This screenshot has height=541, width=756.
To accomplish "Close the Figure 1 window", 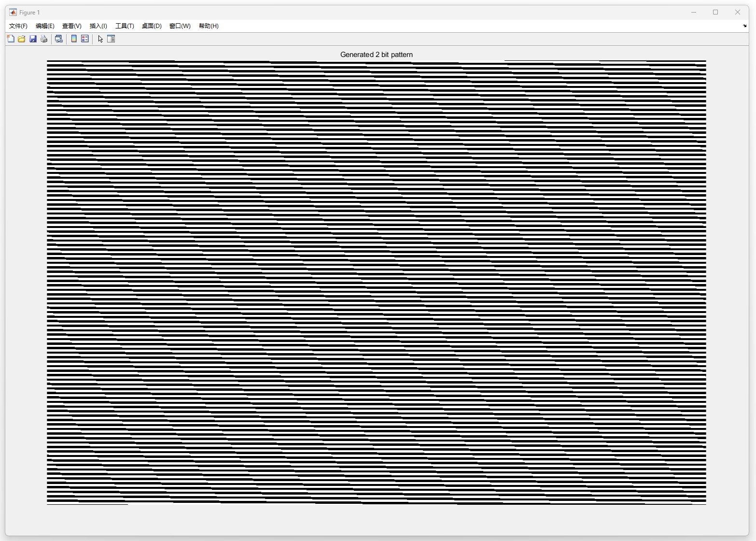I will point(738,12).
